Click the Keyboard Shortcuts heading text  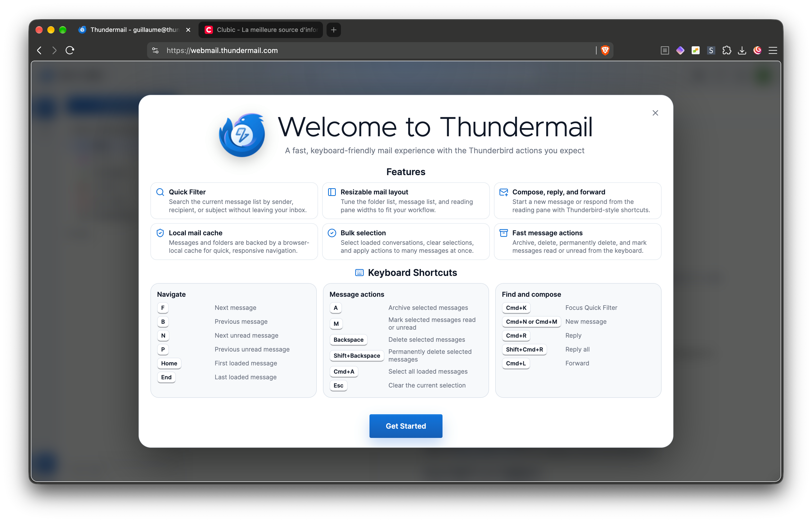[412, 273]
